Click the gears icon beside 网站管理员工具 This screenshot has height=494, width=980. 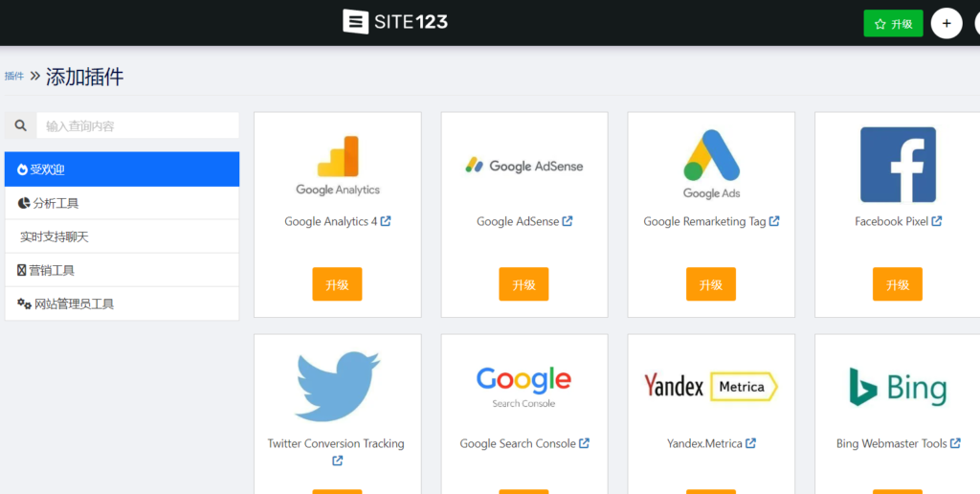24,303
